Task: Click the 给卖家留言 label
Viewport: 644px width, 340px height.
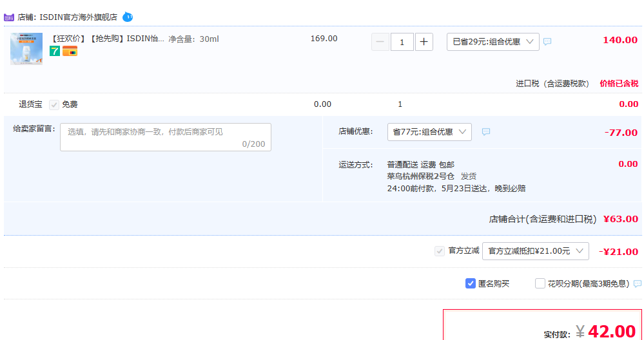Action: 34,129
